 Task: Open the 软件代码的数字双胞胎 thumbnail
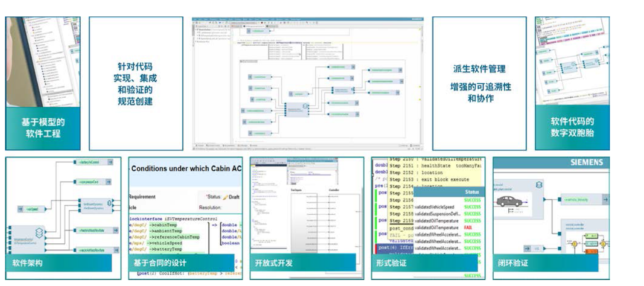click(572, 83)
